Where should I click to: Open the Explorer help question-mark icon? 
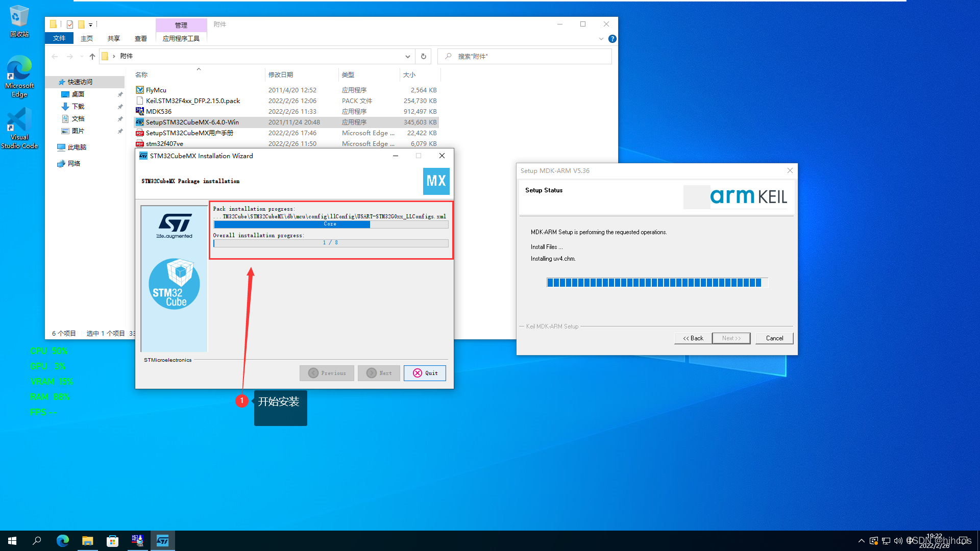[612, 39]
